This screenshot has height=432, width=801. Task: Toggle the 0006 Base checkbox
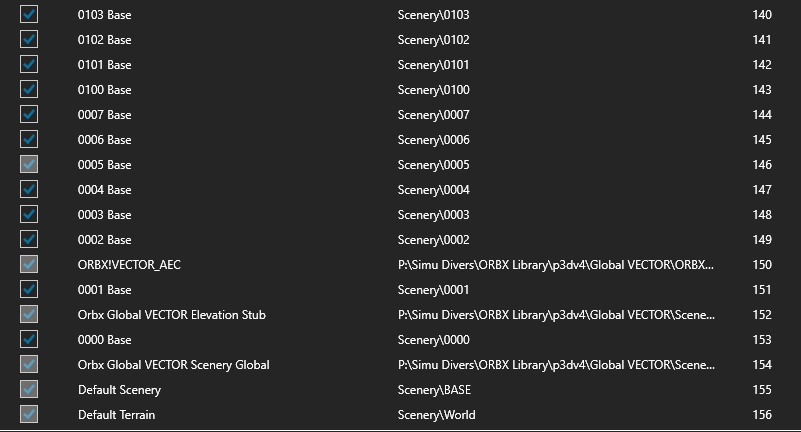[x=29, y=139]
